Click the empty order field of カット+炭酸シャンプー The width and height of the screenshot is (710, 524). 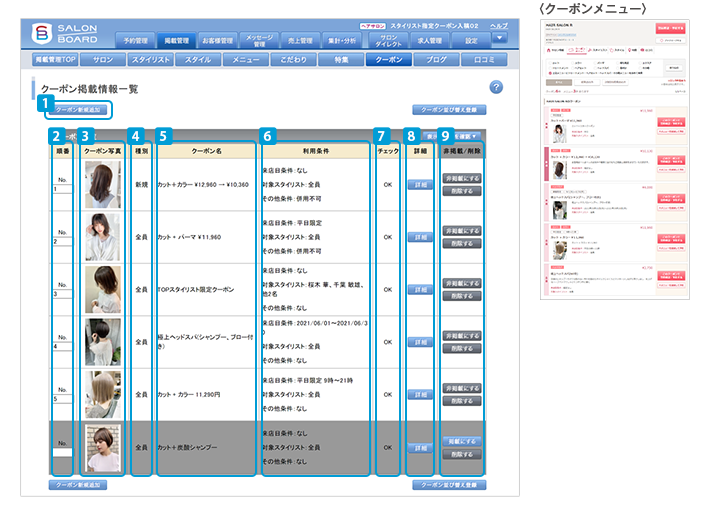[62, 452]
